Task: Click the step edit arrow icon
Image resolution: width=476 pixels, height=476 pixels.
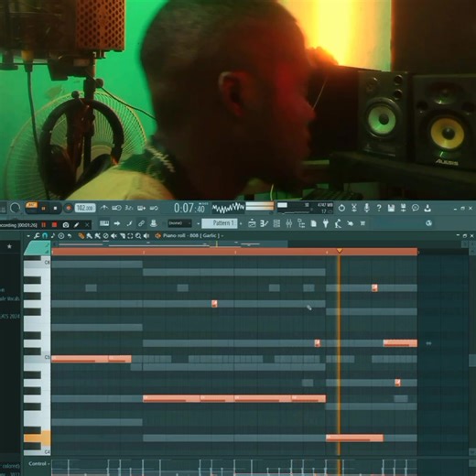Action: point(117,223)
